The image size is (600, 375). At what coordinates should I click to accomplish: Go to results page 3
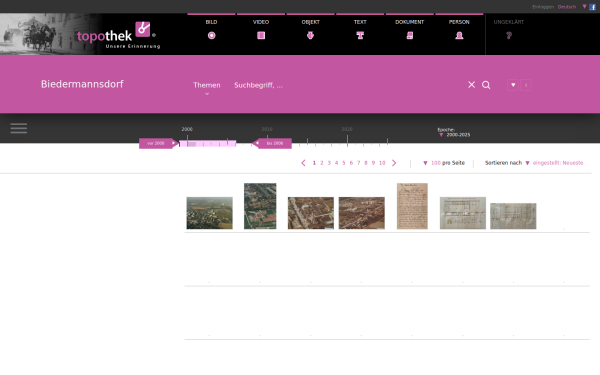pos(329,163)
